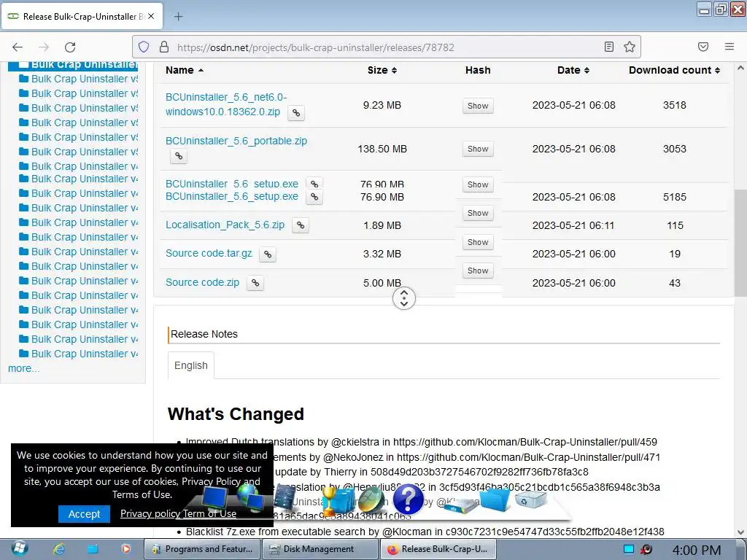Open the Network globe icon in the dock
Image resolution: width=747 pixels, height=560 pixels.
[x=249, y=497]
